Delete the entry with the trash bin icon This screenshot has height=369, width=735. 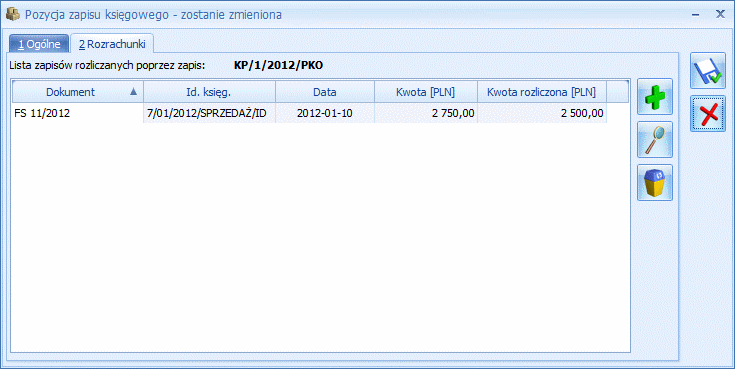tap(655, 182)
